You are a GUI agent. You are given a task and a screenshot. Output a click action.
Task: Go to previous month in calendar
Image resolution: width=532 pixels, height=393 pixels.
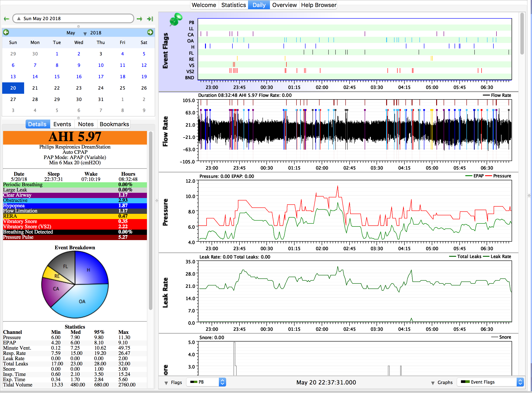[x=6, y=32]
